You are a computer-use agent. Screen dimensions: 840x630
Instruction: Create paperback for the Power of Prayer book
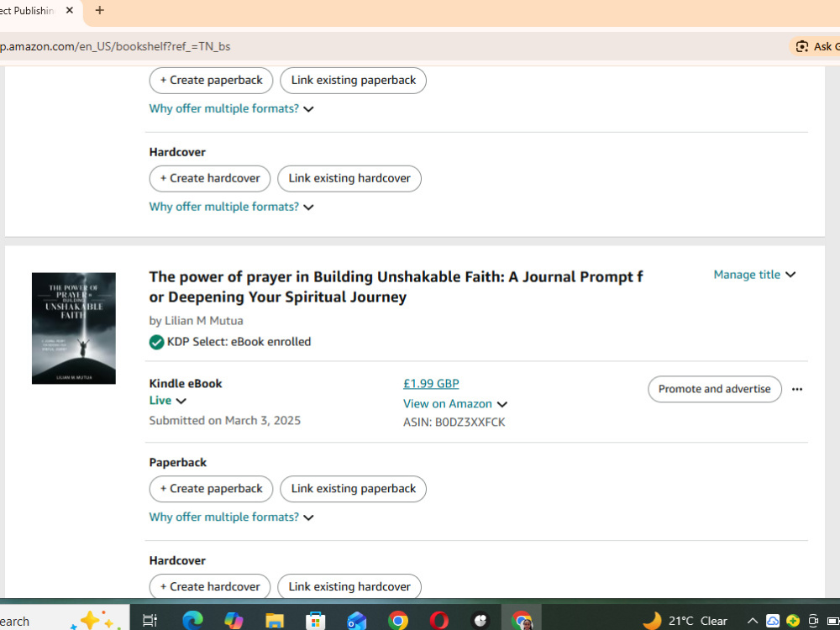pos(211,489)
